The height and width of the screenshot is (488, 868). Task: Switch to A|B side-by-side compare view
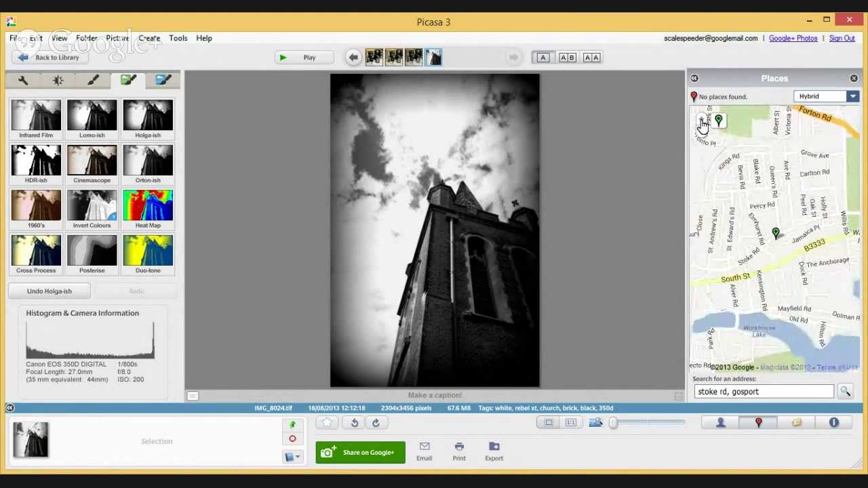pos(567,58)
